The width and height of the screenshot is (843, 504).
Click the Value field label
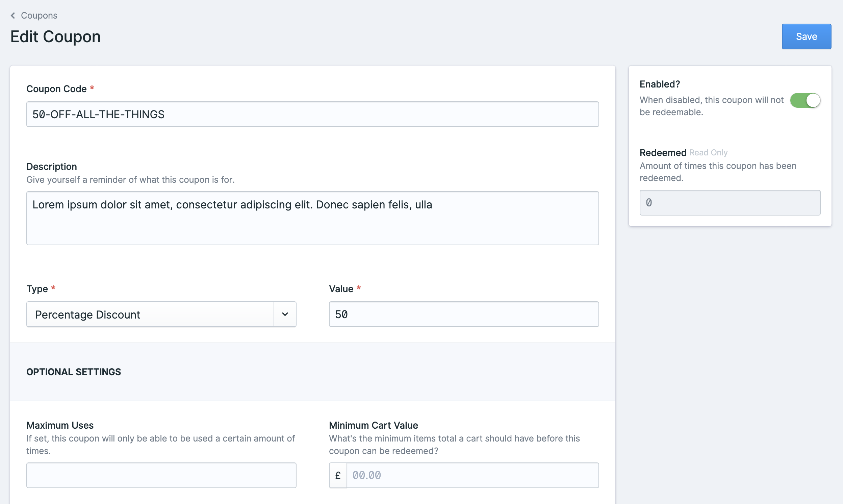point(341,289)
